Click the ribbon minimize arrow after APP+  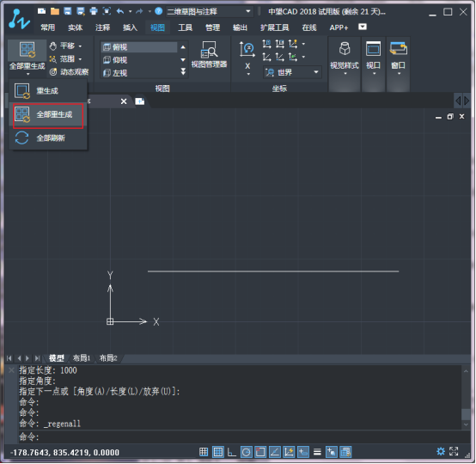pos(363,27)
